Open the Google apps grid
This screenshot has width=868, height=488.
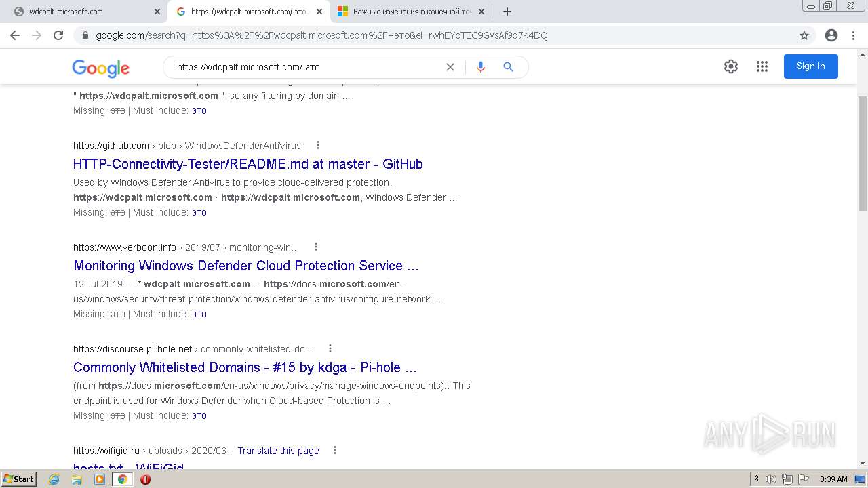(762, 66)
